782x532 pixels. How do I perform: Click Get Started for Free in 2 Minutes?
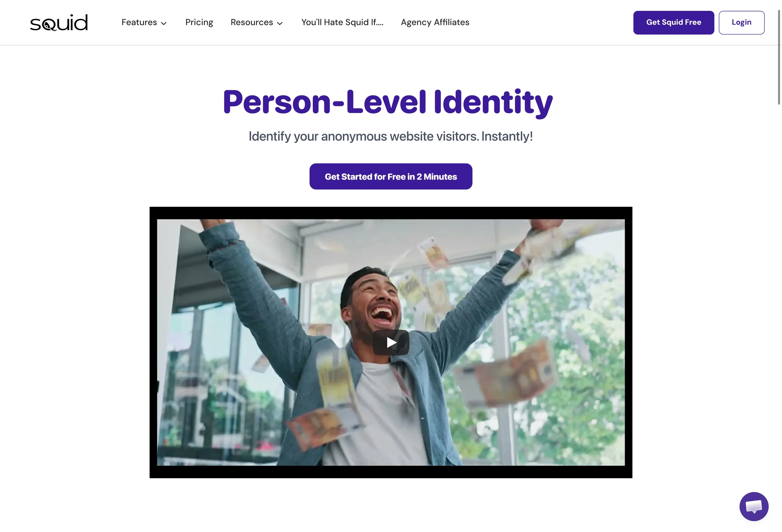391,177
